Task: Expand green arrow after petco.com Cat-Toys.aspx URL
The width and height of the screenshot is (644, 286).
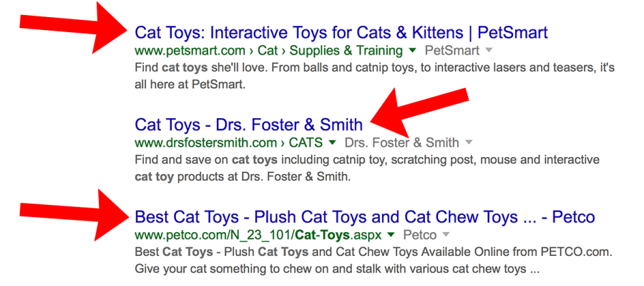Action: click(x=391, y=235)
